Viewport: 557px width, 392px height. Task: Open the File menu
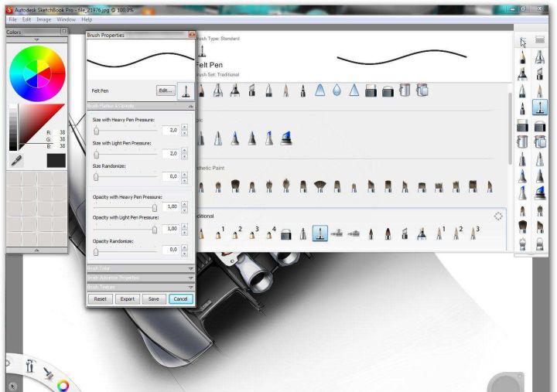pyautogui.click(x=12, y=19)
